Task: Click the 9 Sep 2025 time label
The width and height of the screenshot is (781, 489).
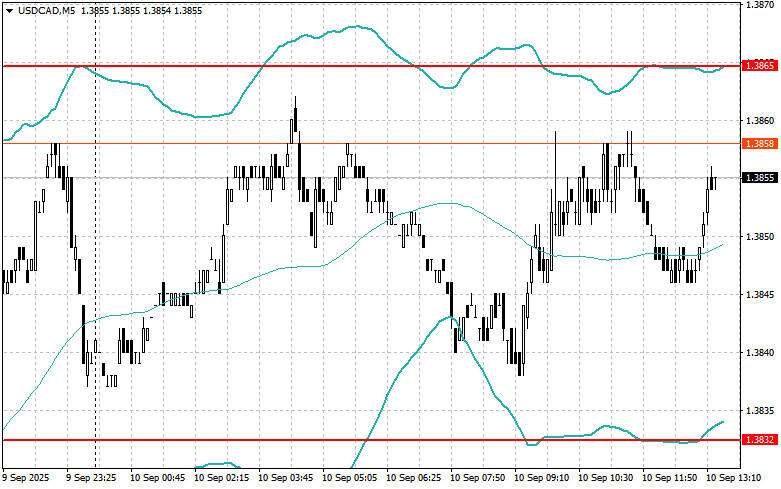Action: point(26,478)
